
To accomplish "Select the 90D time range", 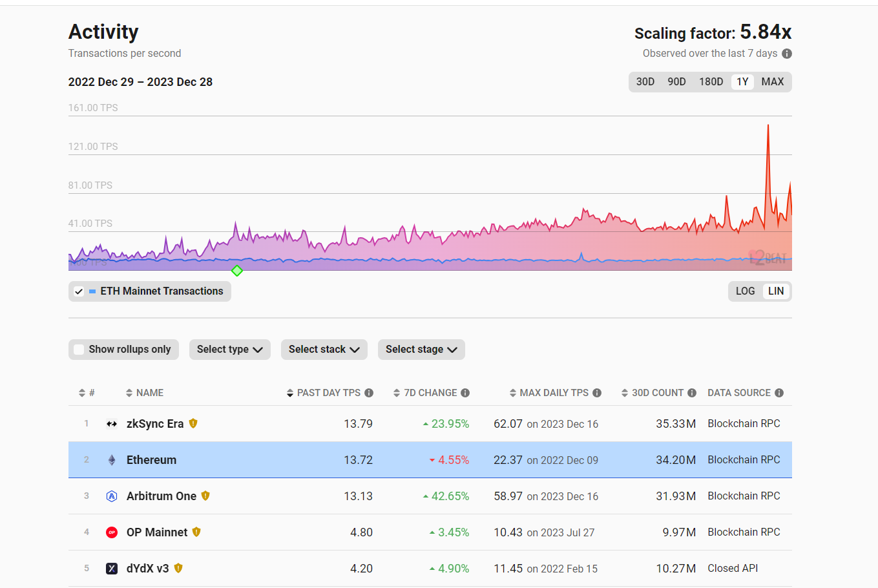I will click(676, 82).
